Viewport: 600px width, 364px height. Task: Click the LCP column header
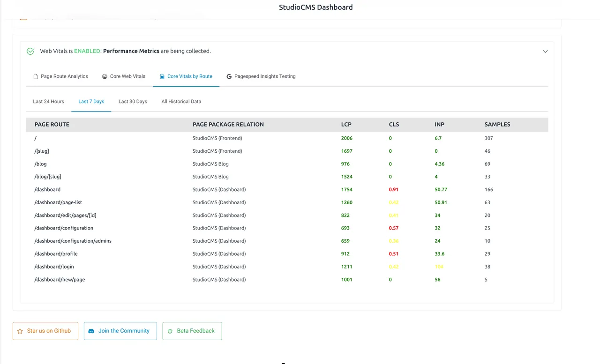coord(346,125)
